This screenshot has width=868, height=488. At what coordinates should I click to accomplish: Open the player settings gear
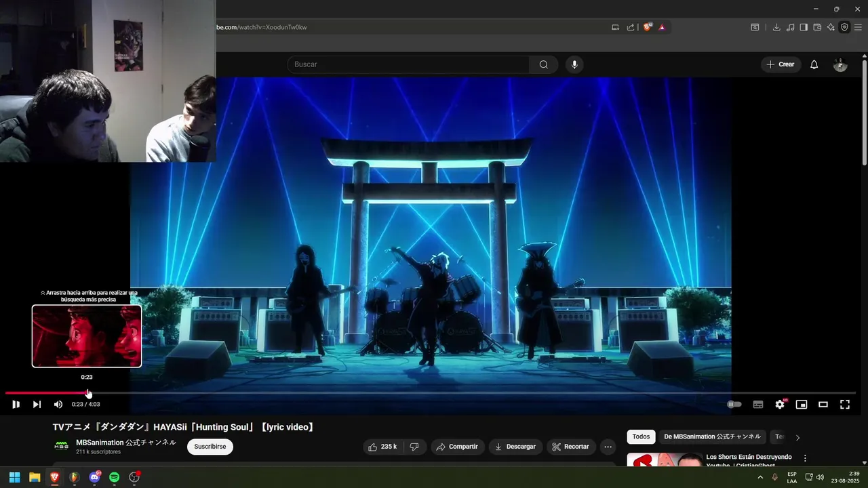click(x=780, y=405)
